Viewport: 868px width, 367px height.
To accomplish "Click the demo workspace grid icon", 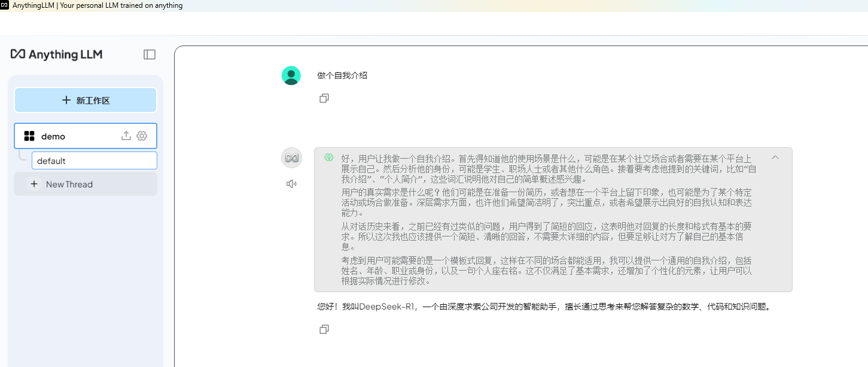I will [29, 136].
